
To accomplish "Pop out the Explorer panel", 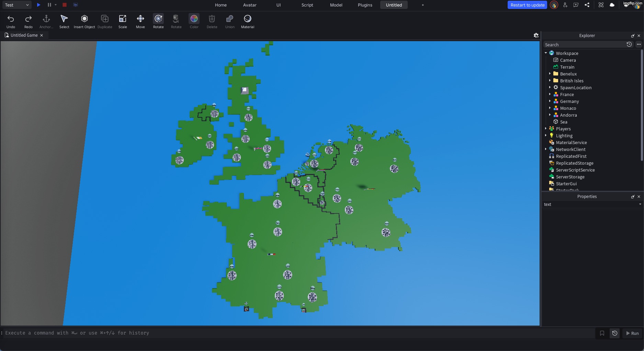I will [x=633, y=36].
